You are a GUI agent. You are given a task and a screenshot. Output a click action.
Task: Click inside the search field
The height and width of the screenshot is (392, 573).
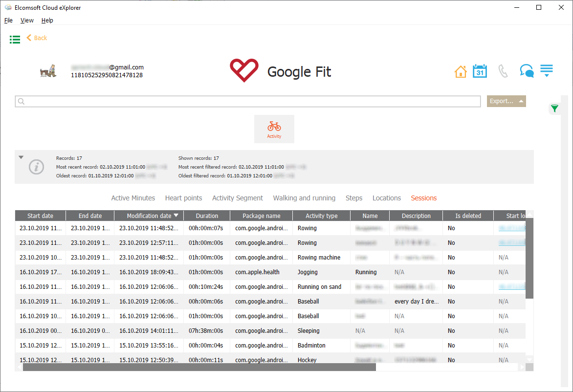click(248, 101)
